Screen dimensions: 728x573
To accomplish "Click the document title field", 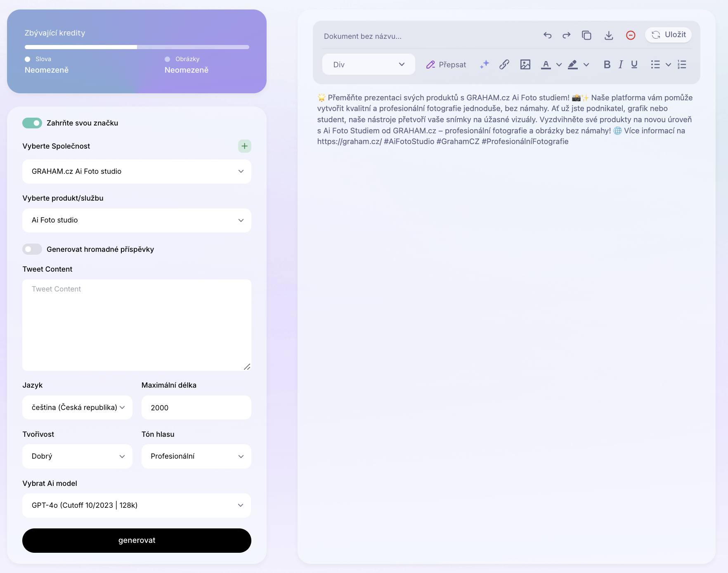I will 363,36.
